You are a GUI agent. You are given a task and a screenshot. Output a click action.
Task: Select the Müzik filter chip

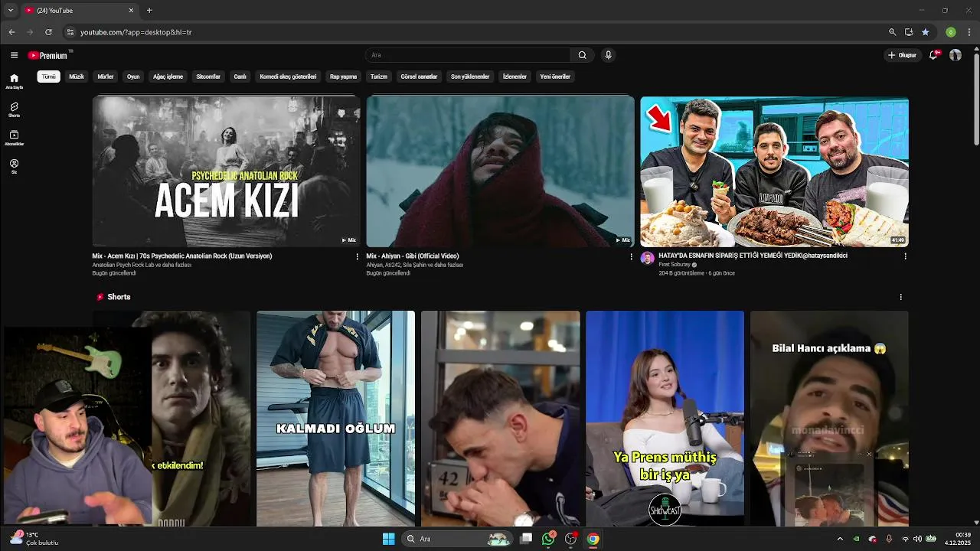(x=77, y=77)
